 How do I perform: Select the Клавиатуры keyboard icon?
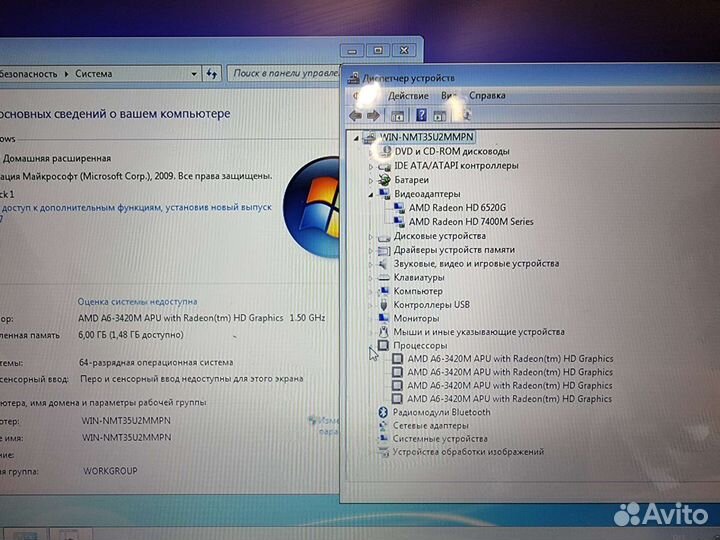[383, 278]
